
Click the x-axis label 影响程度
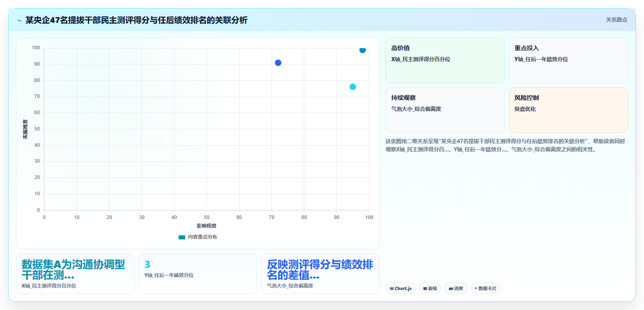[207, 226]
